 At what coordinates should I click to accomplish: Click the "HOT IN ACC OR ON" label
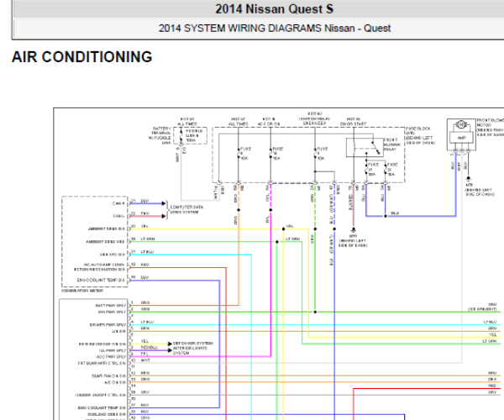coord(269,122)
